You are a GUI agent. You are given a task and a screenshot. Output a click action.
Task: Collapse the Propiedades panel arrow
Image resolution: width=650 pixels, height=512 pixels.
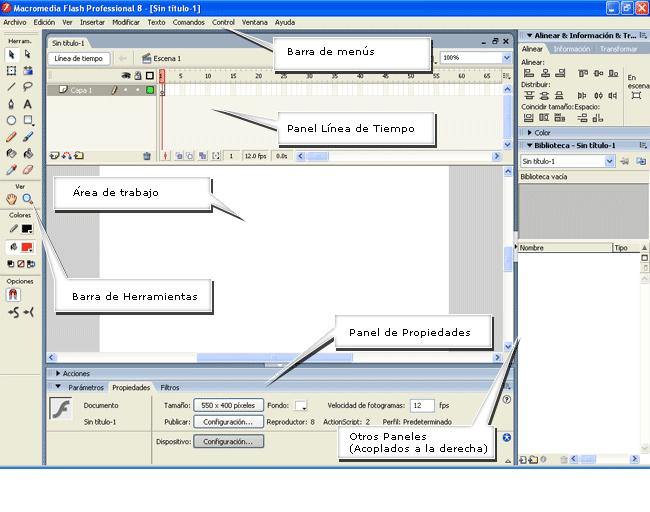pyautogui.click(x=58, y=387)
